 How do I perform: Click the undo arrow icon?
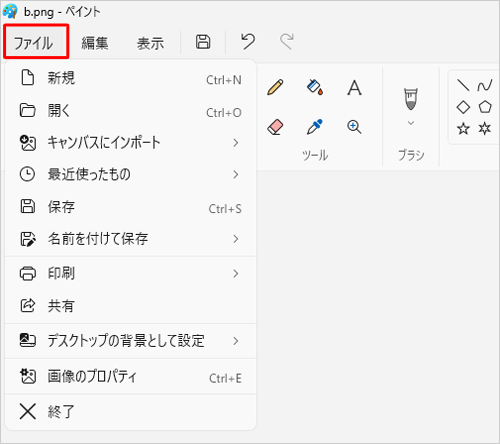point(248,42)
